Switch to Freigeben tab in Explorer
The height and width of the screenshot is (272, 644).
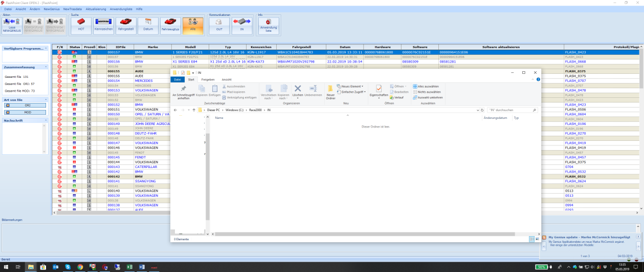208,80
